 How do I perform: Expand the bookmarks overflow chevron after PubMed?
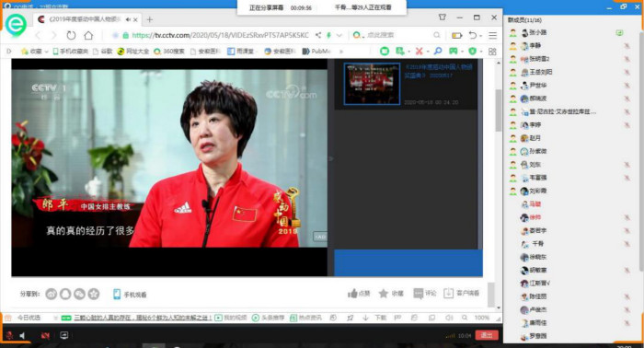tap(341, 52)
